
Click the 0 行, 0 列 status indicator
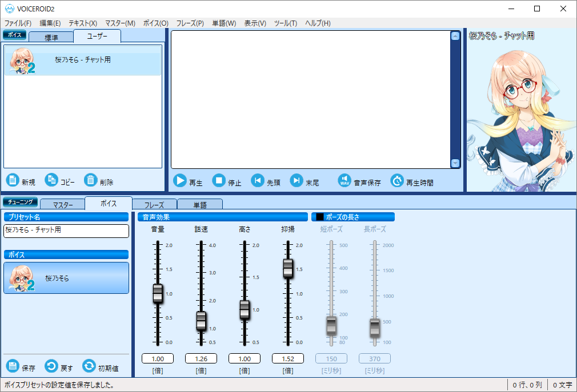click(x=527, y=385)
